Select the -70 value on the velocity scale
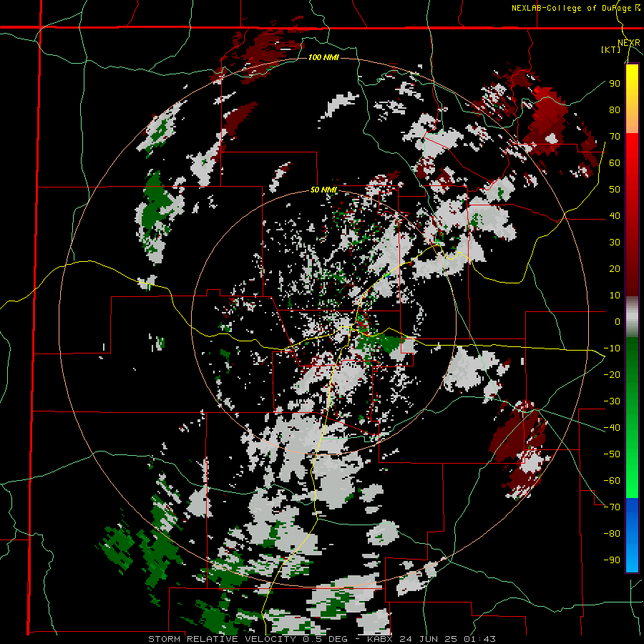 coord(612,507)
